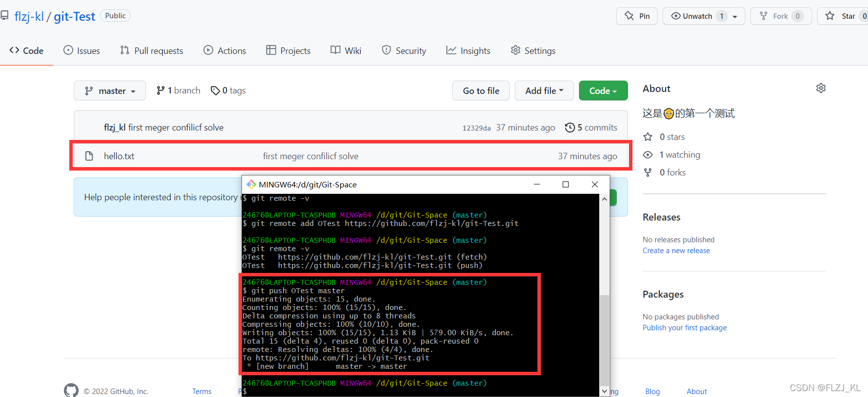The image size is (868, 397).
Task: Switch to the Code tab
Action: (26, 50)
